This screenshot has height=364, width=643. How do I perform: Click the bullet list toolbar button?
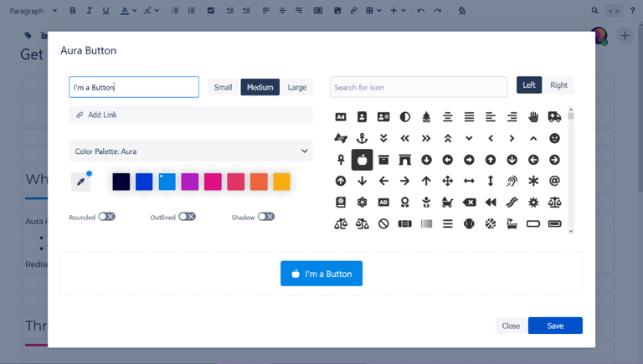[x=175, y=11]
